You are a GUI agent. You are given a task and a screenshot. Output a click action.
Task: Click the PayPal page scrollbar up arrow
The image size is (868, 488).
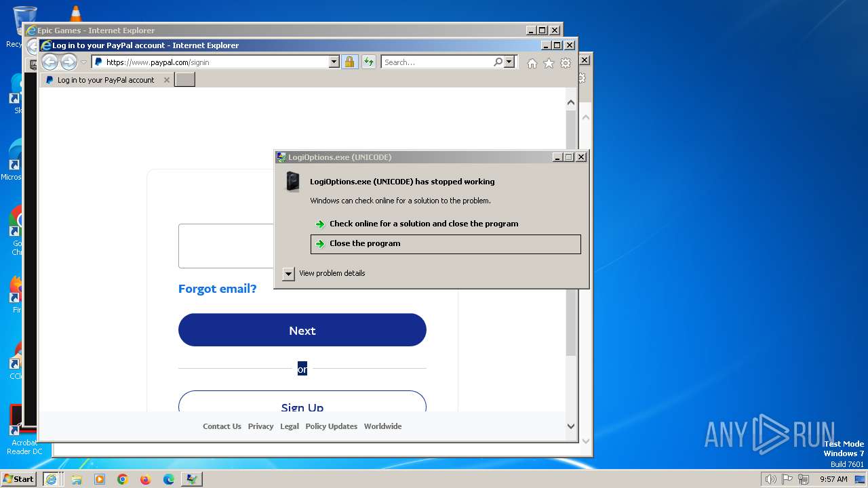570,102
